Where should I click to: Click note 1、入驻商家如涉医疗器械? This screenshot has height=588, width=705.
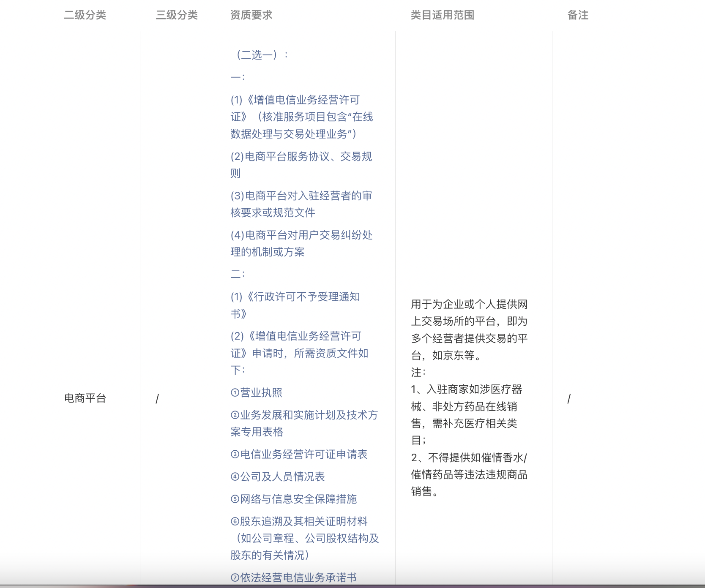[467, 415]
